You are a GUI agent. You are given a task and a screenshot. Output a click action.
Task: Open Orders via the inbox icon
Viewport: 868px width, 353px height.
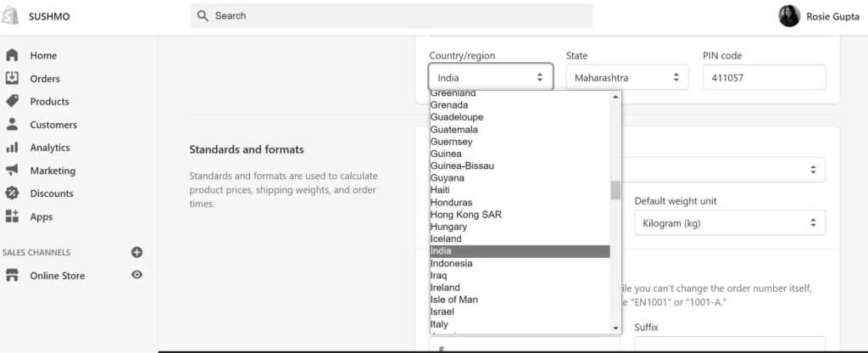point(12,78)
